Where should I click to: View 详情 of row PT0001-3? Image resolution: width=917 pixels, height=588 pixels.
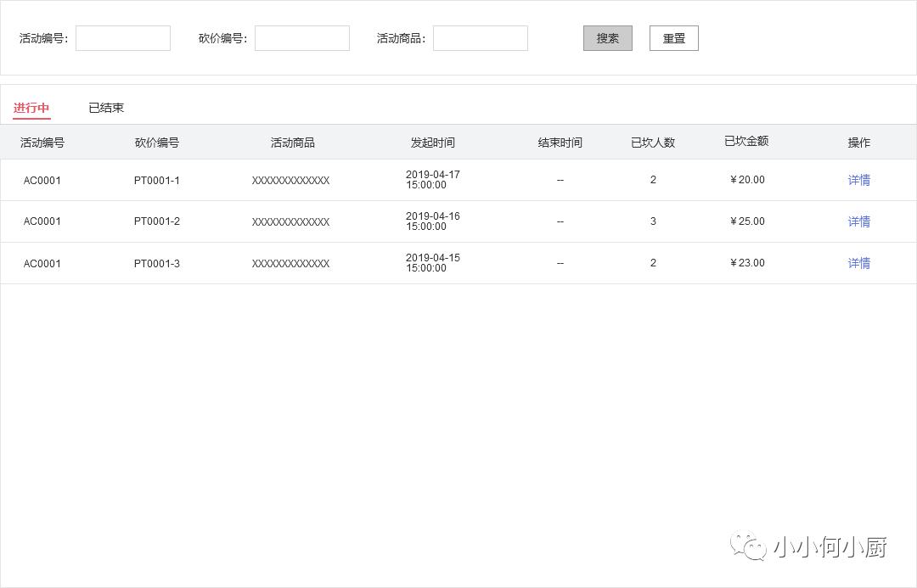click(x=858, y=263)
